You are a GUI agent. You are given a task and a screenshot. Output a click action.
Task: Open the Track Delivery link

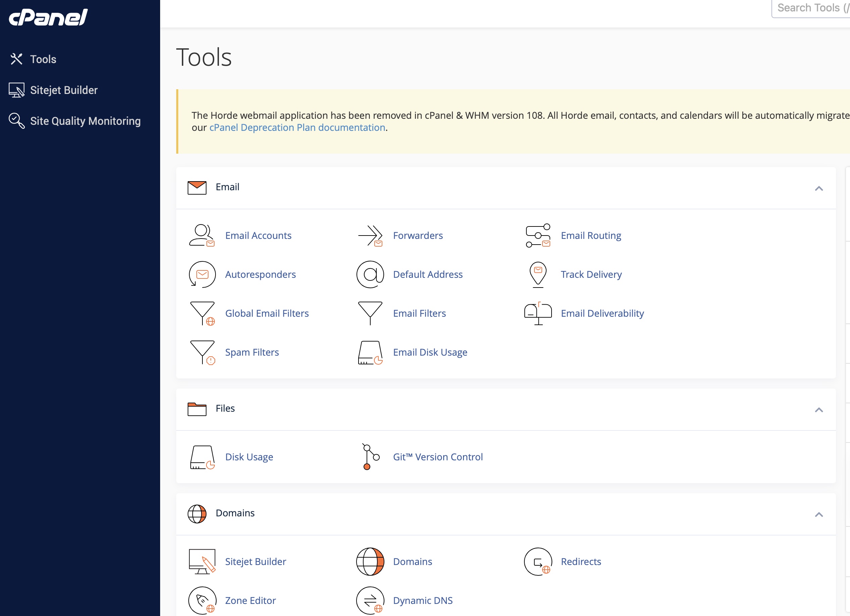(x=591, y=274)
